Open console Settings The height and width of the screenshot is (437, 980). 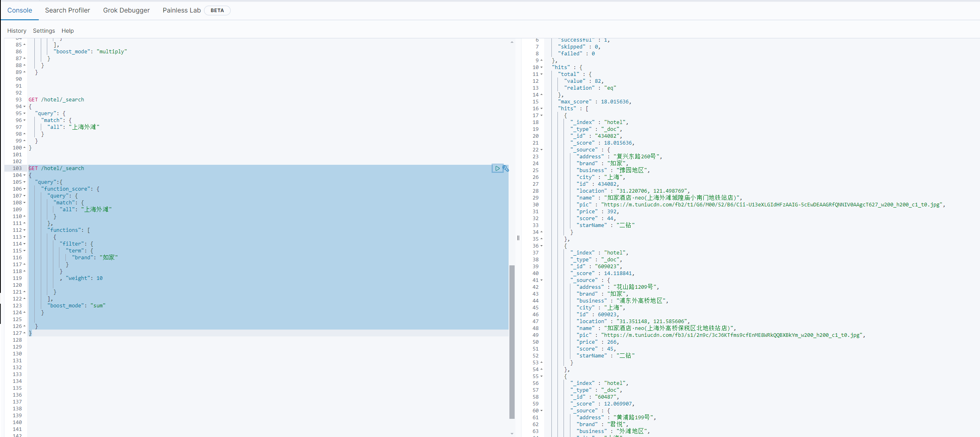coord(44,31)
